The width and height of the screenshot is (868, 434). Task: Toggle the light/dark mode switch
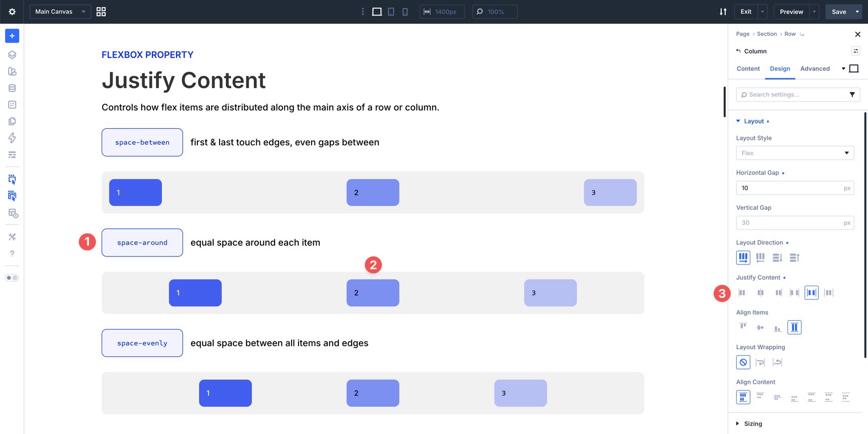coord(12,278)
